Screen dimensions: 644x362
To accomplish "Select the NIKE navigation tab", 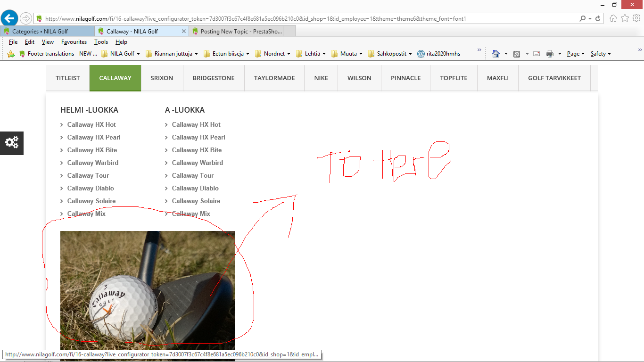I will point(321,78).
